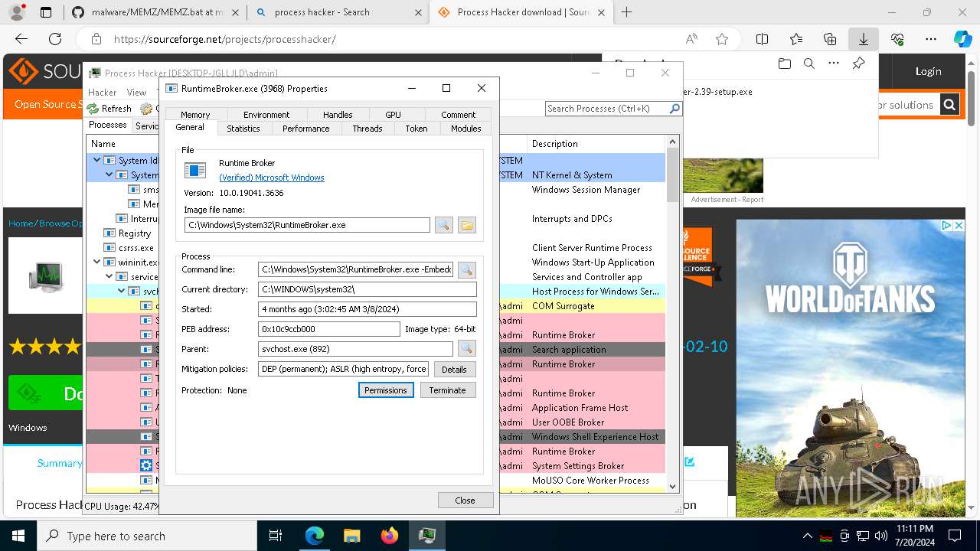980x551 pixels.
Task: Click the Search Processes input box
Action: coord(607,109)
